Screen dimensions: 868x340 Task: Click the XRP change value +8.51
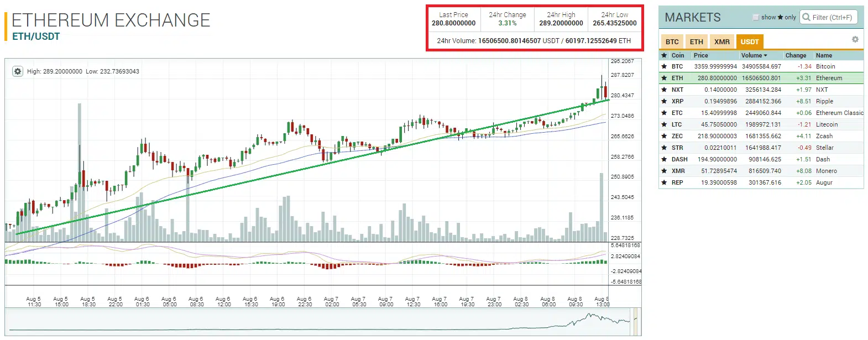click(x=804, y=101)
